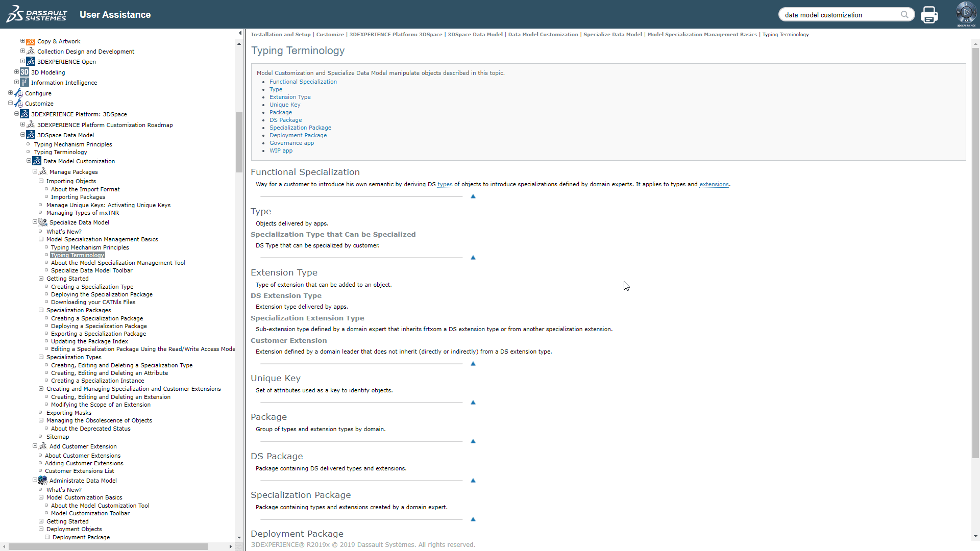Open the 3DEXPERIENCE compass play icon
The height and width of the screenshot is (551, 980).
966,13
